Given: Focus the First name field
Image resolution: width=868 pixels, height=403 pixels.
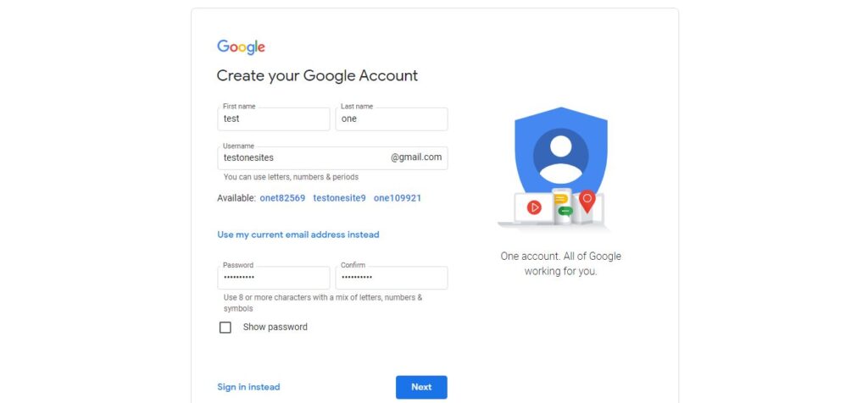Looking at the screenshot, I should 274,119.
